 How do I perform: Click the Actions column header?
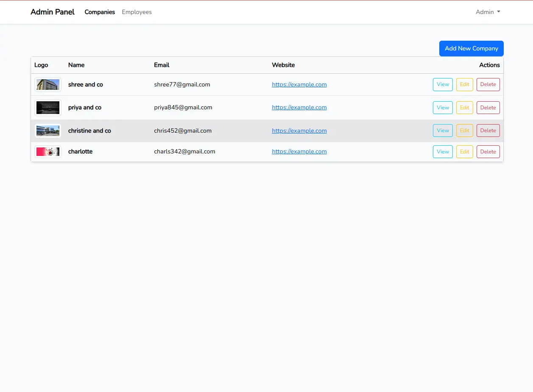(x=489, y=65)
